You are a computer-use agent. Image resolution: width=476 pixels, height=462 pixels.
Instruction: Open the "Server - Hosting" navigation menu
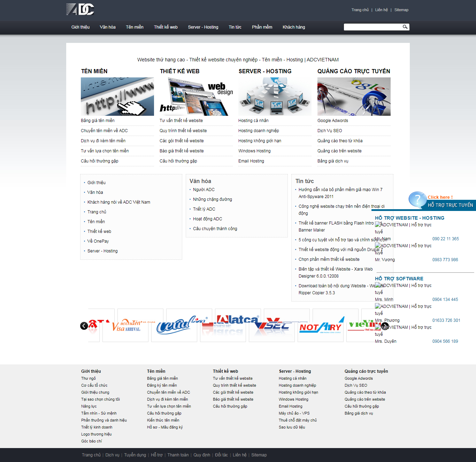pos(203,27)
